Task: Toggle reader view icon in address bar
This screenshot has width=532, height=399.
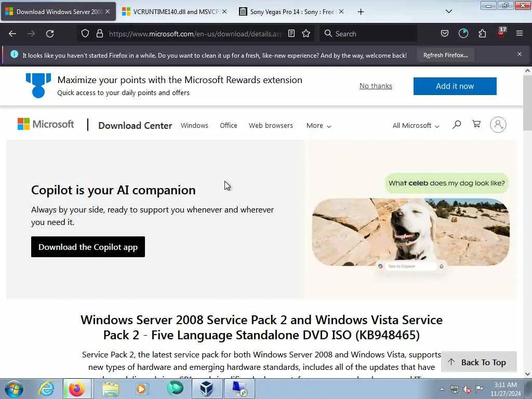Action: point(291,34)
